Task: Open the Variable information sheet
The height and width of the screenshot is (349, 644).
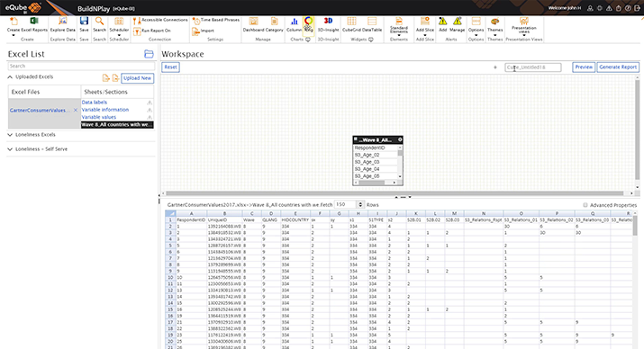Action: pos(105,110)
